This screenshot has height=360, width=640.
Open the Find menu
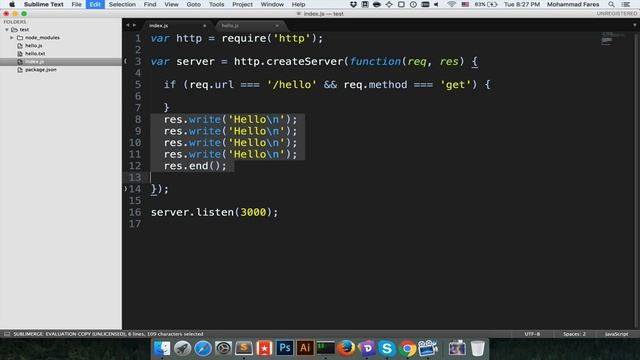pos(150,4)
